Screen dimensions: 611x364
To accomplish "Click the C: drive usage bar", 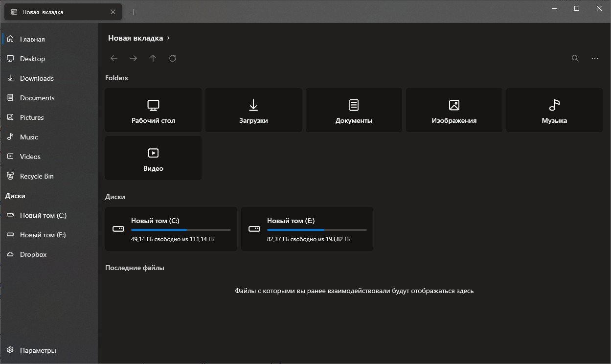I will (x=181, y=230).
